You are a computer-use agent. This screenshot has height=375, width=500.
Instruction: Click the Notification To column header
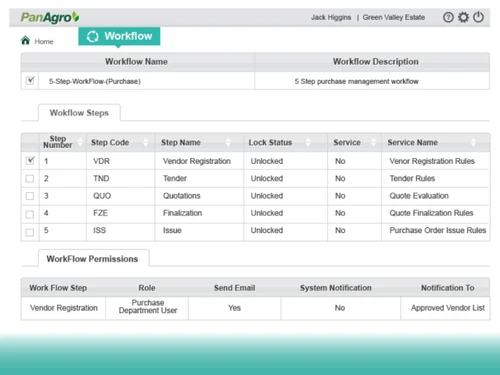[x=447, y=288]
